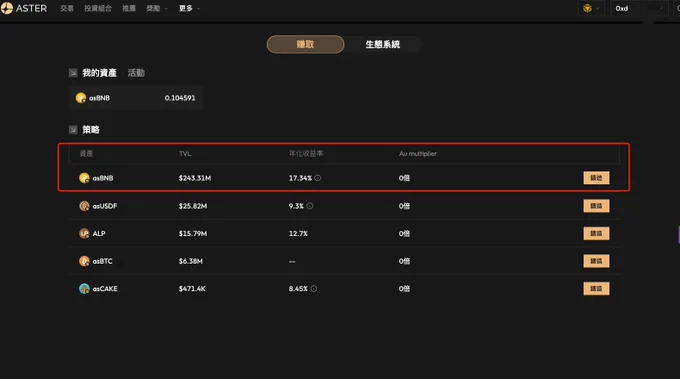This screenshot has width=680, height=379.
Task: Click the asCAKE token icon
Action: tap(84, 288)
